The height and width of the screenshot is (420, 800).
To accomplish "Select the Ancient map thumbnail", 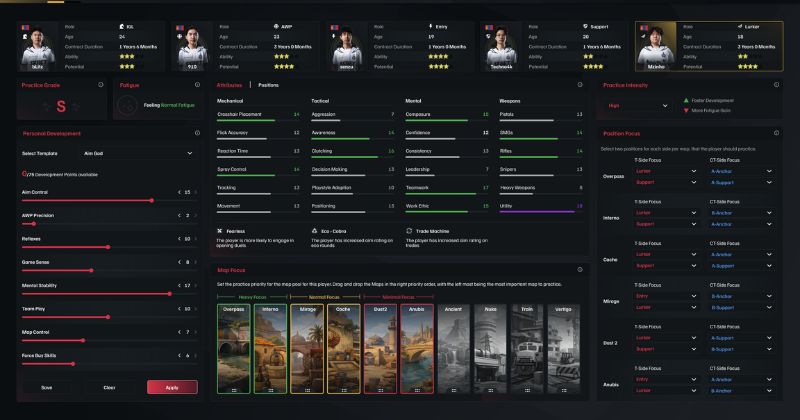I will (x=453, y=349).
